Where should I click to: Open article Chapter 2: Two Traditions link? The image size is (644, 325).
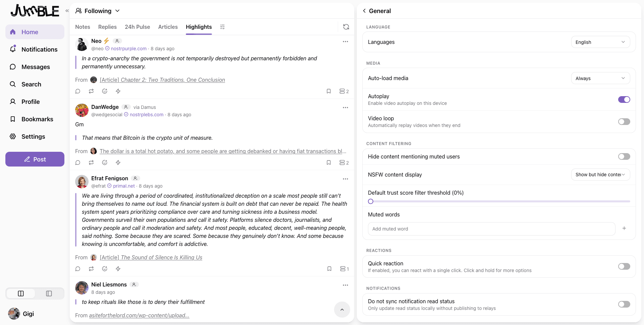tap(162, 80)
